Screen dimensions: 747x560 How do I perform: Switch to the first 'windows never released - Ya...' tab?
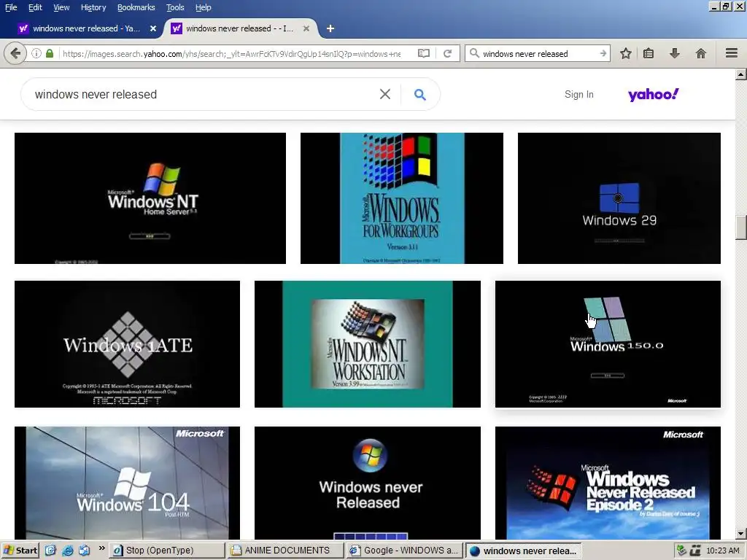point(86,28)
